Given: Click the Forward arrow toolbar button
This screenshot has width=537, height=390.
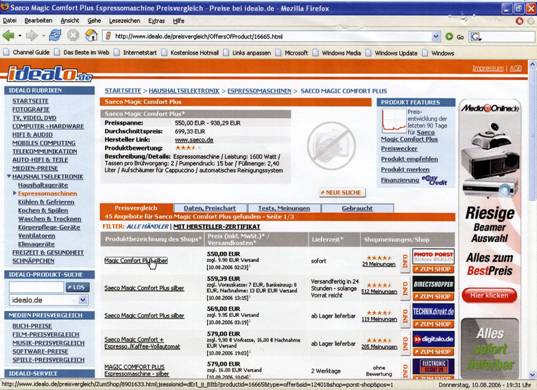Looking at the screenshot, I should point(32,36).
